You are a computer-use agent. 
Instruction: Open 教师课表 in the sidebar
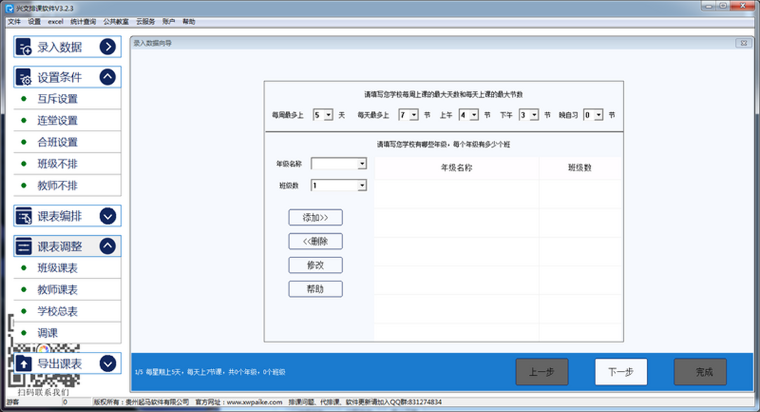coord(67,290)
